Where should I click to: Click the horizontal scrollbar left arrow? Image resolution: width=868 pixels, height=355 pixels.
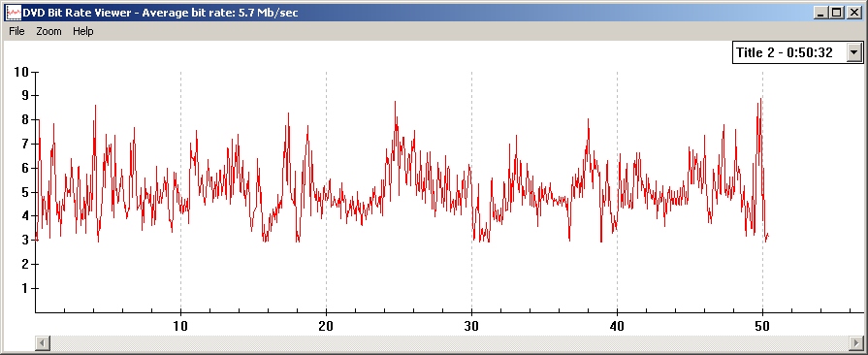[x=43, y=342]
